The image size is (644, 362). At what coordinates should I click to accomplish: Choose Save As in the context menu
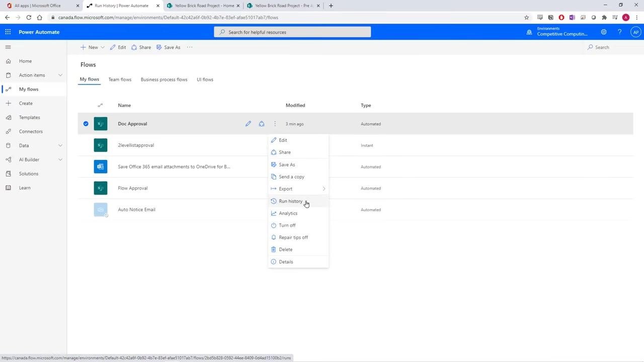298,164
